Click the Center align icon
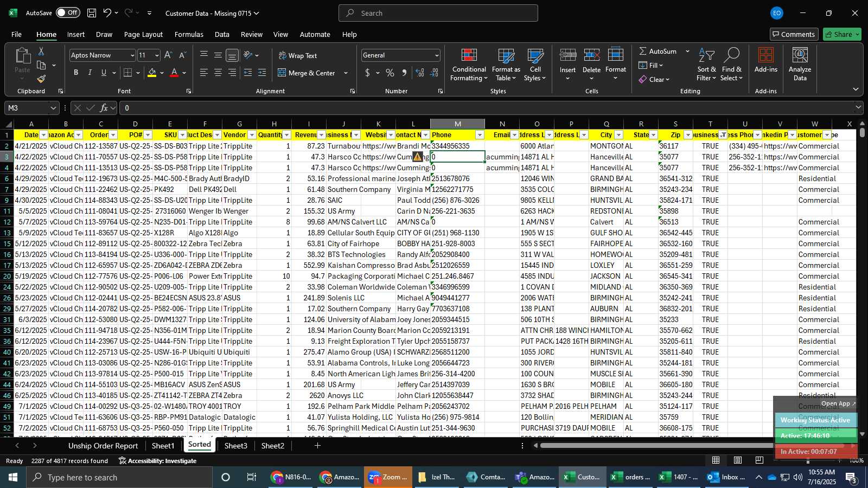The height and width of the screenshot is (488, 868). (218, 73)
